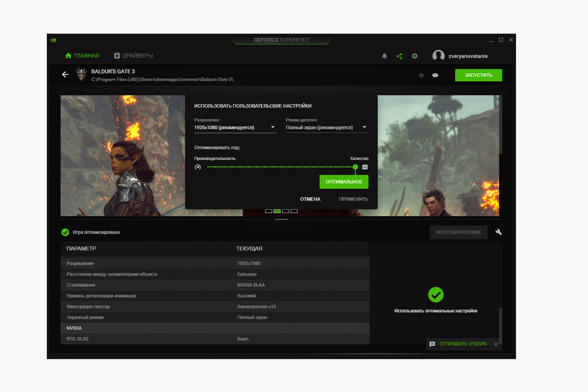Screen dimensions: 588x392
Task: Select the fourth screenshot carousel indicator
Action: click(294, 211)
